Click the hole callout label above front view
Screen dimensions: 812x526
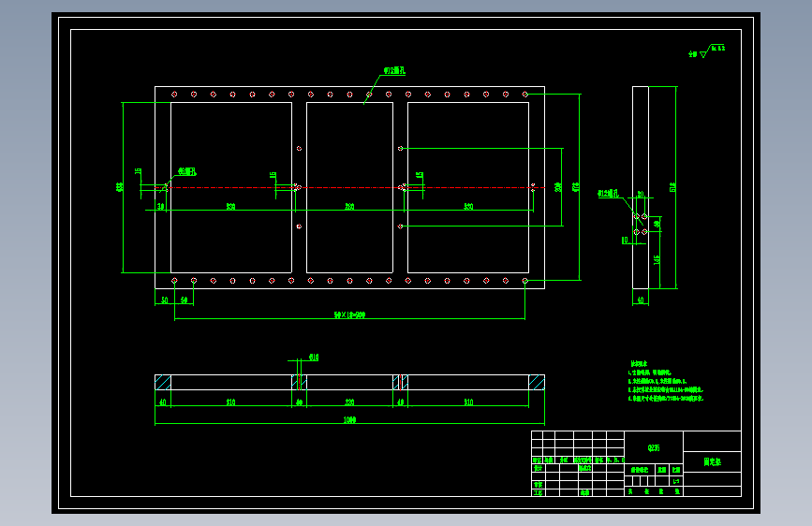click(x=394, y=70)
